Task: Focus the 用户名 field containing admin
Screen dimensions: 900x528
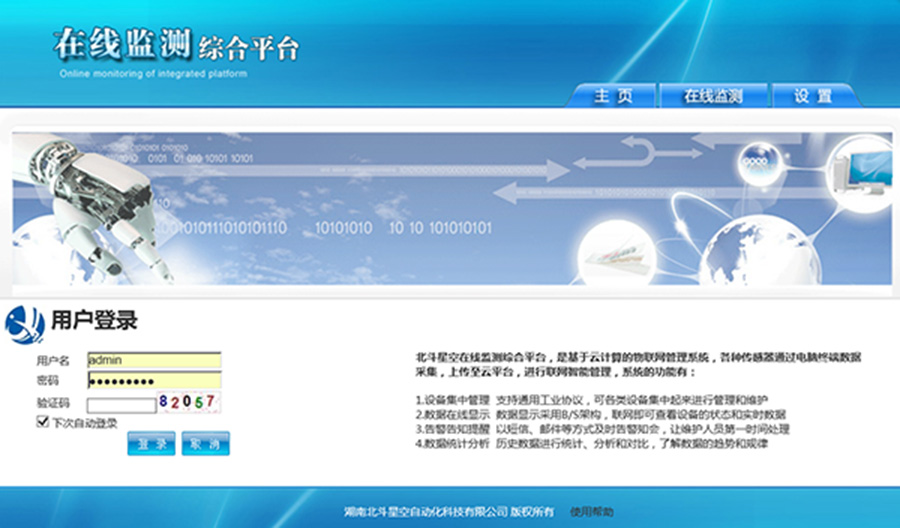Action: point(153,360)
